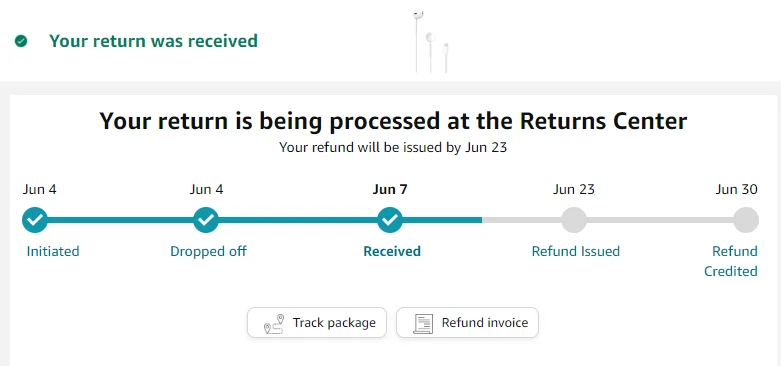Click the Dropped off step checkmark circle

[x=206, y=220]
